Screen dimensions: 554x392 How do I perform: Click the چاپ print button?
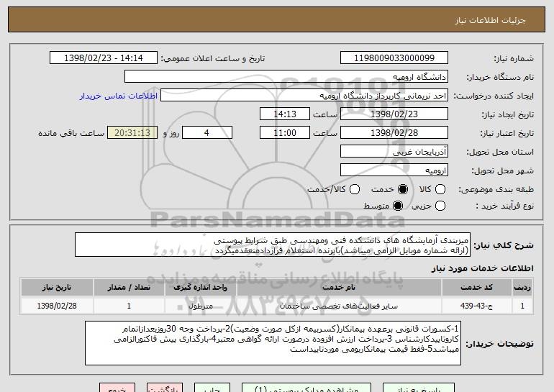coord(212,388)
